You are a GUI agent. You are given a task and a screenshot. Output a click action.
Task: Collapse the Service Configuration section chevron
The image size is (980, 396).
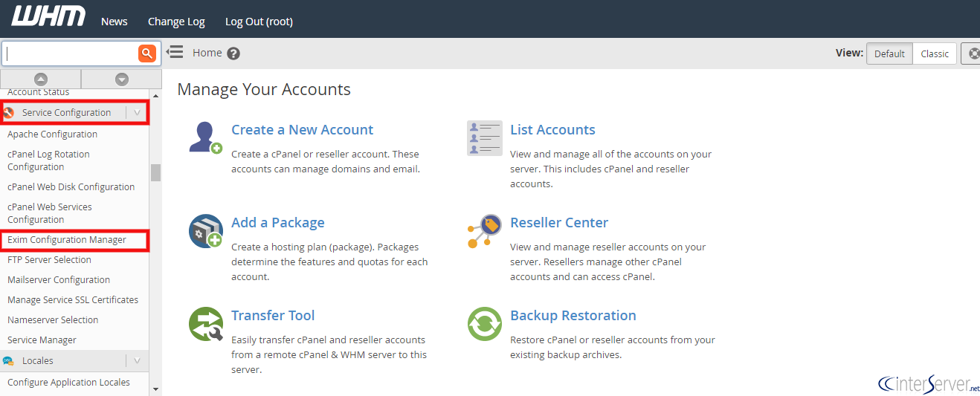137,112
